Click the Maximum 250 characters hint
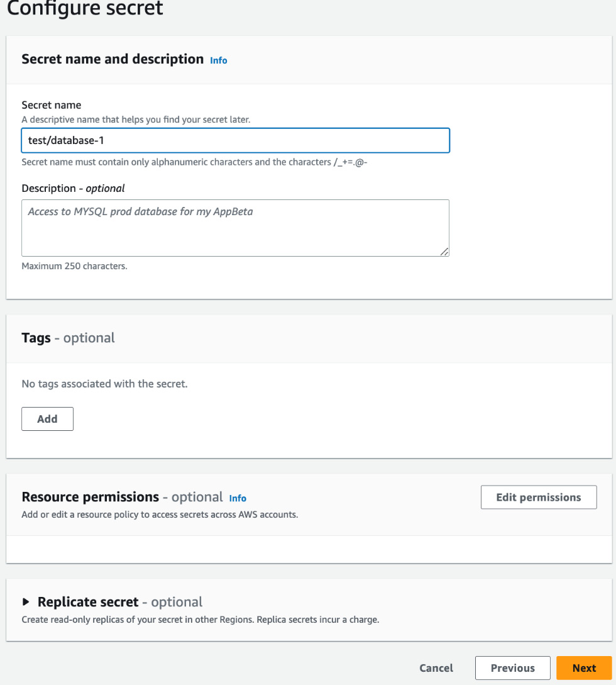 [x=74, y=266]
